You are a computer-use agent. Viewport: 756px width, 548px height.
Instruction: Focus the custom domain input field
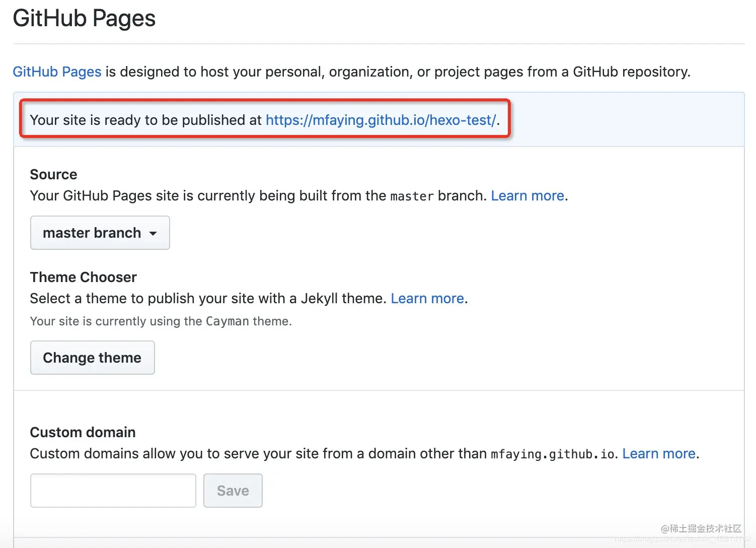(x=113, y=491)
